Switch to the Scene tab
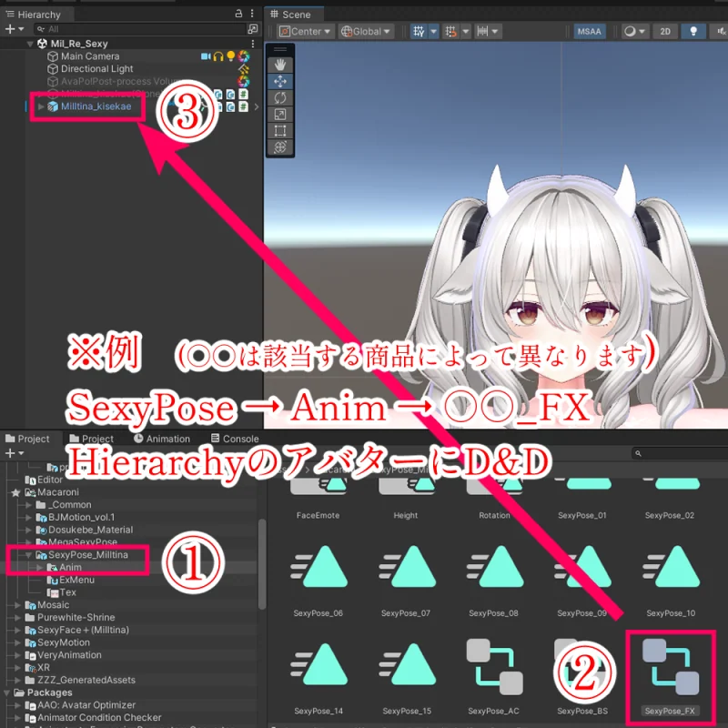Screen dimensions: 728x728 click(x=291, y=15)
